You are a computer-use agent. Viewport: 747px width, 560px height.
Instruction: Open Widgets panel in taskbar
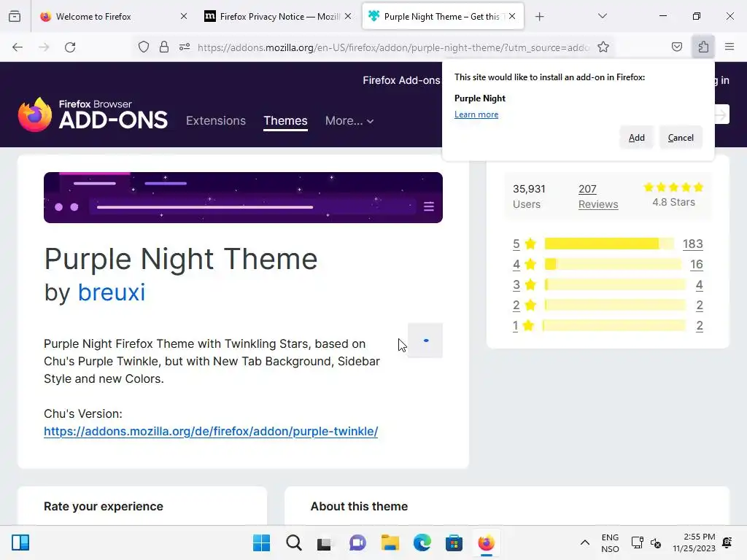(20, 542)
